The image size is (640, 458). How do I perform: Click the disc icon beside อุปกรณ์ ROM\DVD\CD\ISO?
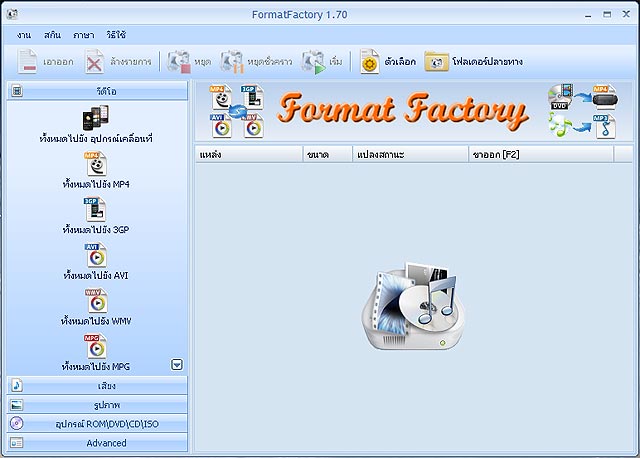(17, 423)
